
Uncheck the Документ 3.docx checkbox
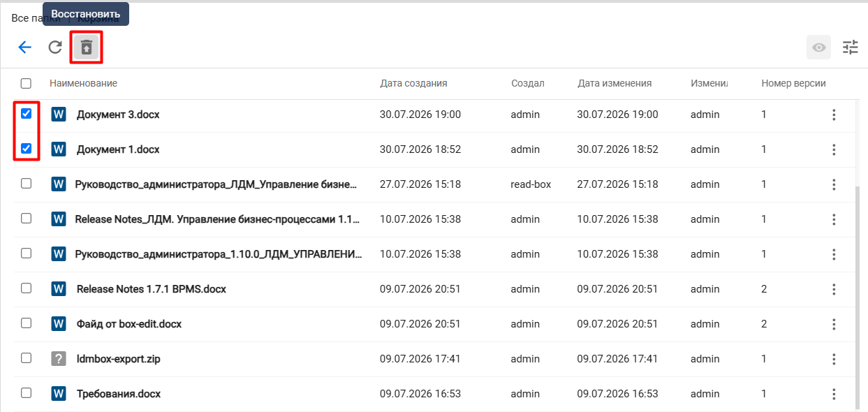tap(26, 114)
